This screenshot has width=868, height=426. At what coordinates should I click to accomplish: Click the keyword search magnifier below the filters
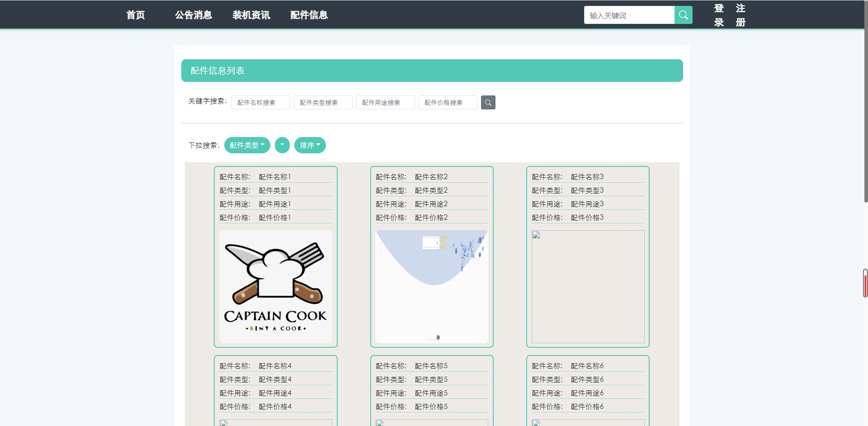pos(488,102)
